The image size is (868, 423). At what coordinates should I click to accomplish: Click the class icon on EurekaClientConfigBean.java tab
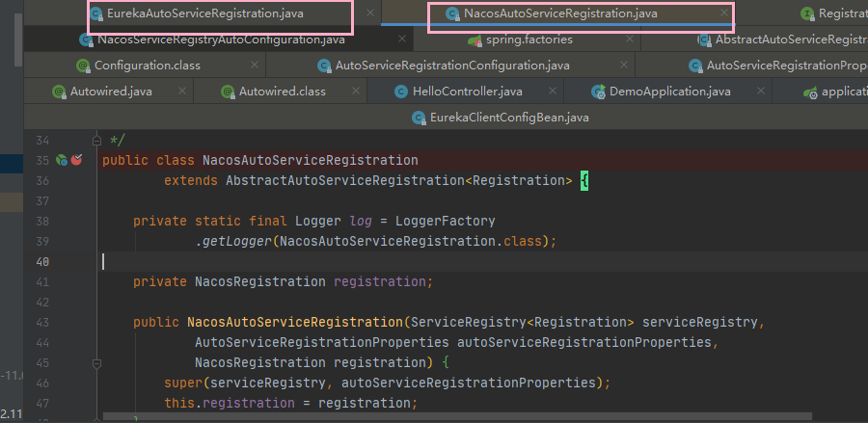(420, 118)
